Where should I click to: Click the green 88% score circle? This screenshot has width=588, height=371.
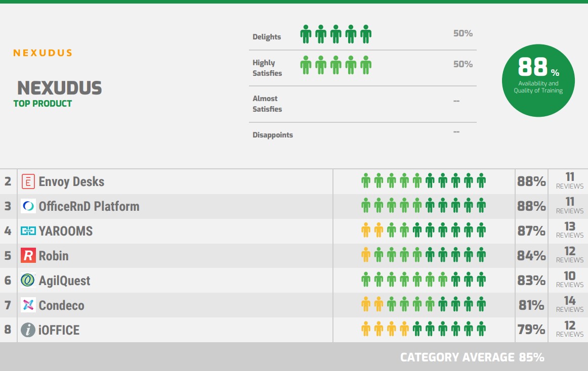click(538, 80)
